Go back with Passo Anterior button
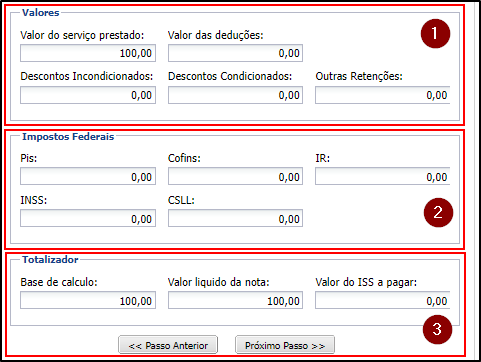This screenshot has width=481, height=362. [x=168, y=345]
